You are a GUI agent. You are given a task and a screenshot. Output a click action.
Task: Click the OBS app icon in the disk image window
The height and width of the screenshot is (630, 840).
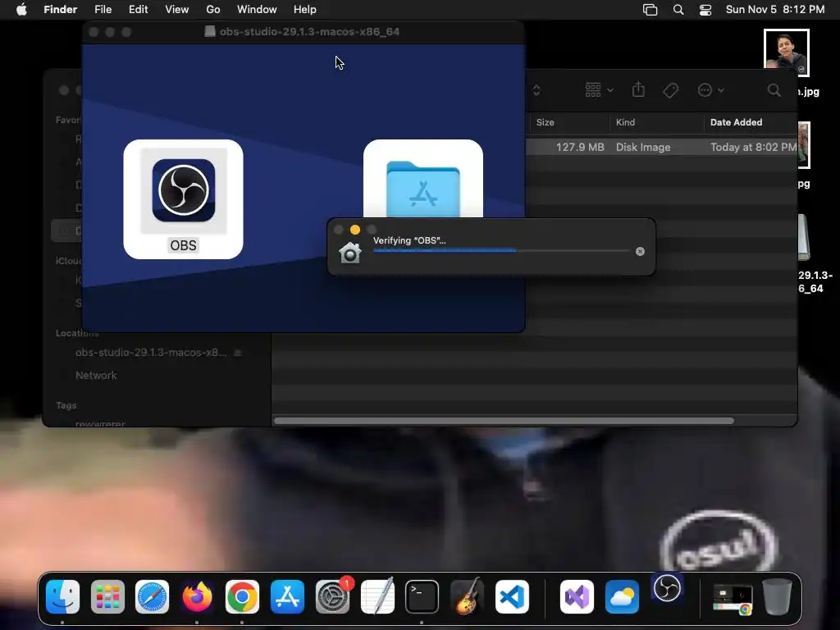[183, 190]
